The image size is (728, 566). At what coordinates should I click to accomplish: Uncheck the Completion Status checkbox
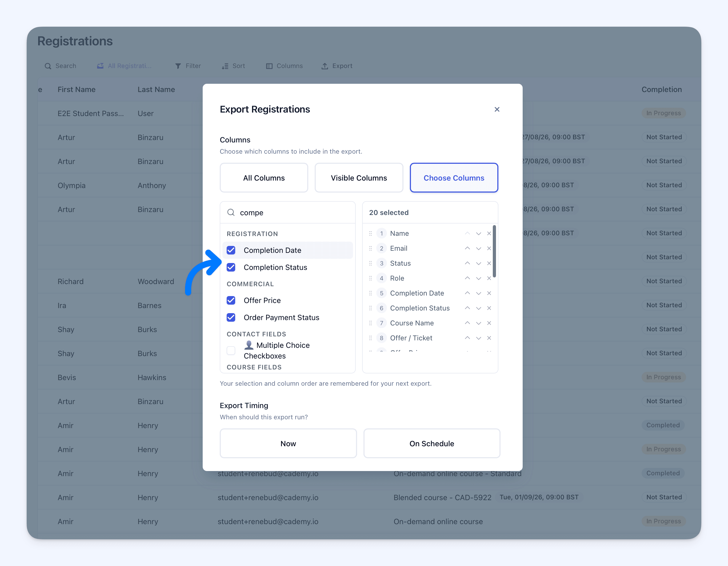[231, 267]
